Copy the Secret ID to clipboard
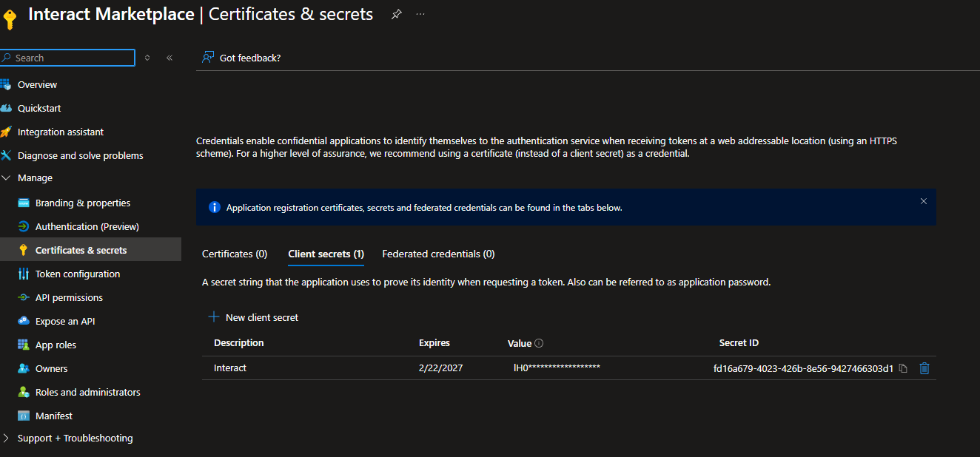Image resolution: width=980 pixels, height=457 pixels. 903,368
